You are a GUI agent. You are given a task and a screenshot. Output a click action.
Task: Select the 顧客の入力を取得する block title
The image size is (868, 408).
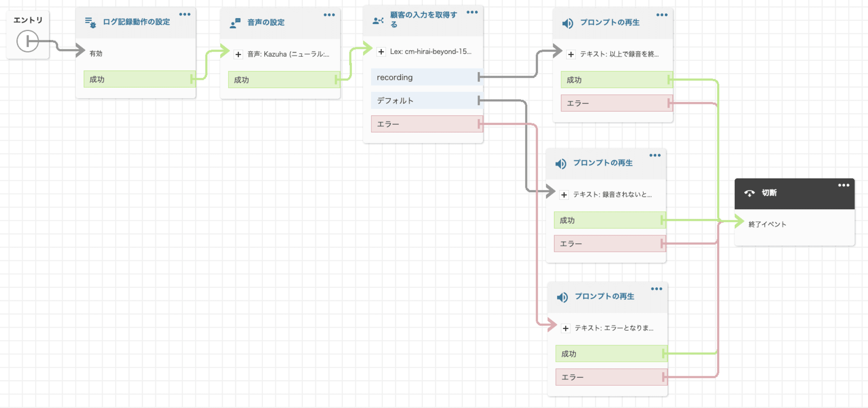(424, 20)
